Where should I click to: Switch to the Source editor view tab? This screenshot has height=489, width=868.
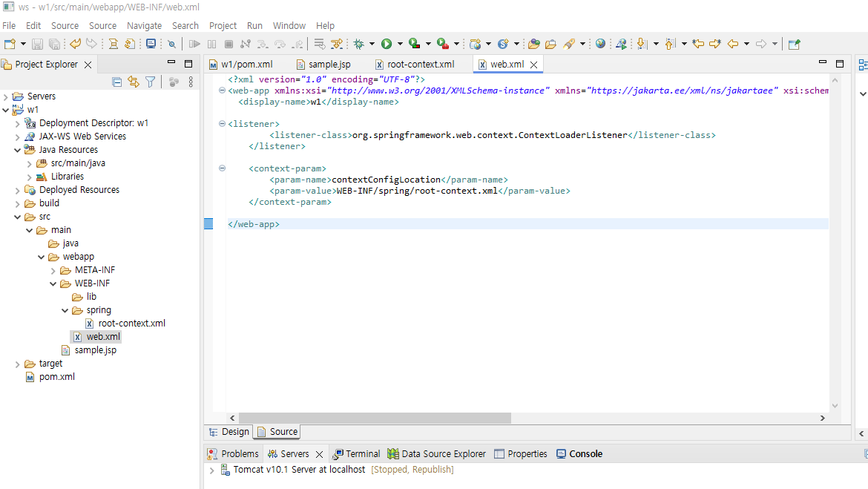(278, 431)
